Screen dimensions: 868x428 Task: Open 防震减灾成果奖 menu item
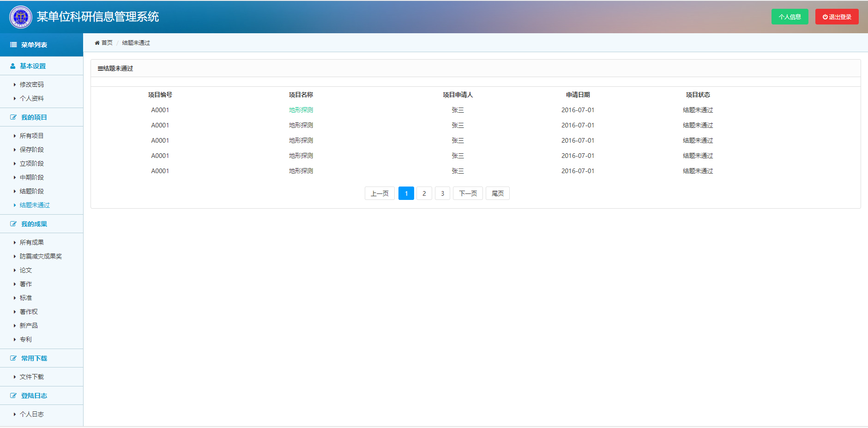coord(41,256)
